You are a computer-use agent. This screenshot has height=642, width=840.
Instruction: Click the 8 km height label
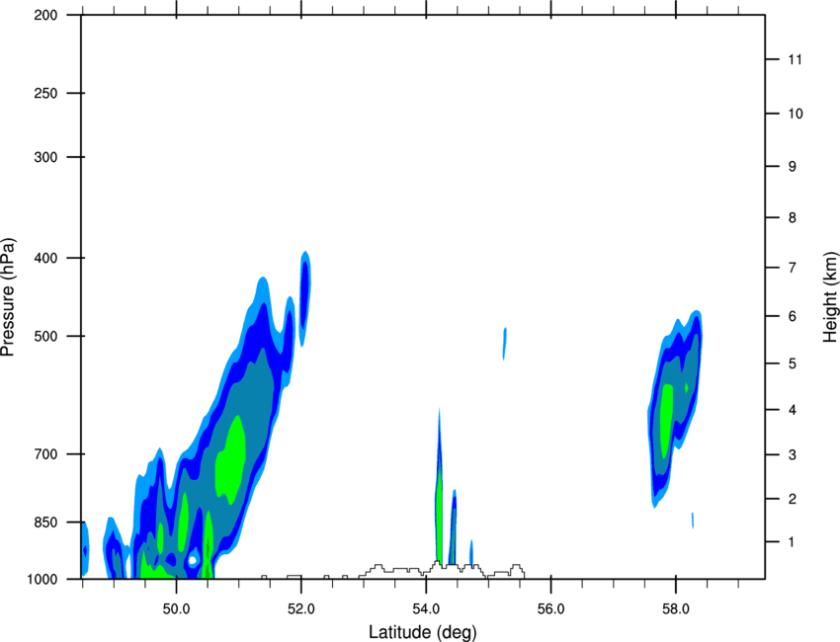point(793,218)
